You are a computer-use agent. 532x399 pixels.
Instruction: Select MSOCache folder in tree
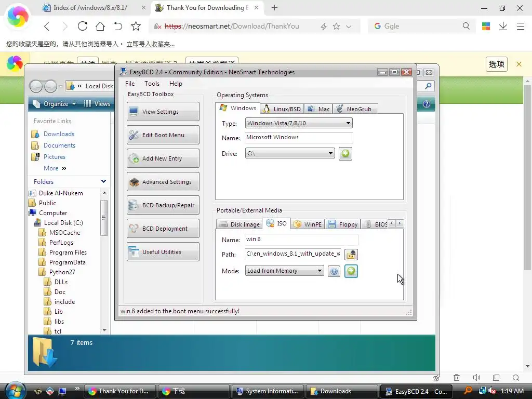[x=64, y=232]
